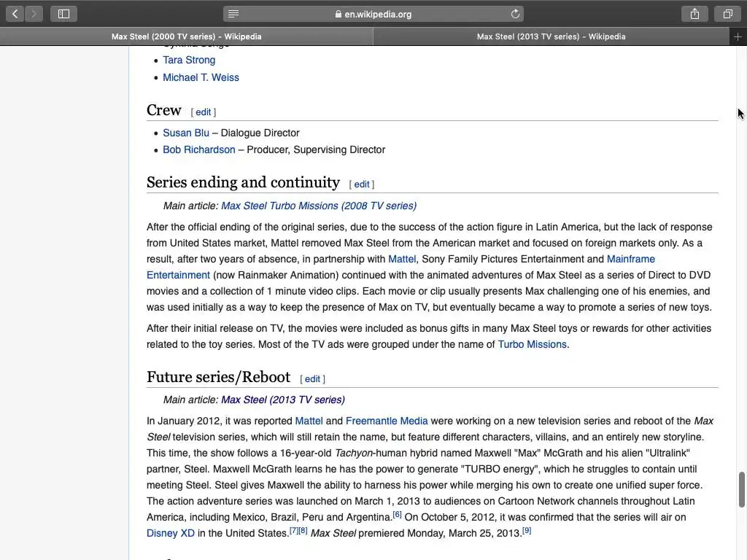Open the Michael T. Weiss link
Image resolution: width=747 pixels, height=560 pixels.
[201, 77]
